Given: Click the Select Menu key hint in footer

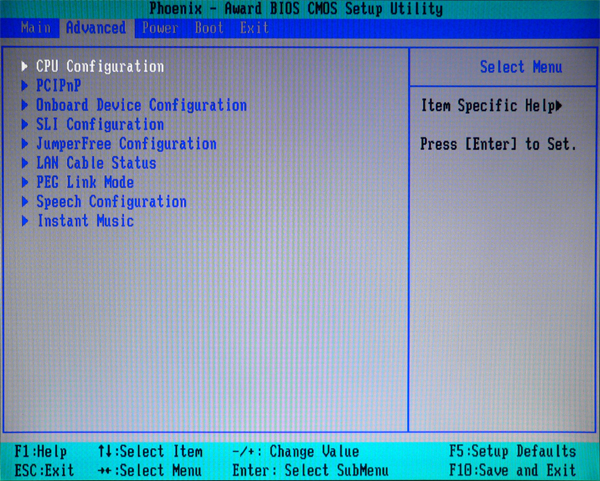Looking at the screenshot, I should pos(150,470).
